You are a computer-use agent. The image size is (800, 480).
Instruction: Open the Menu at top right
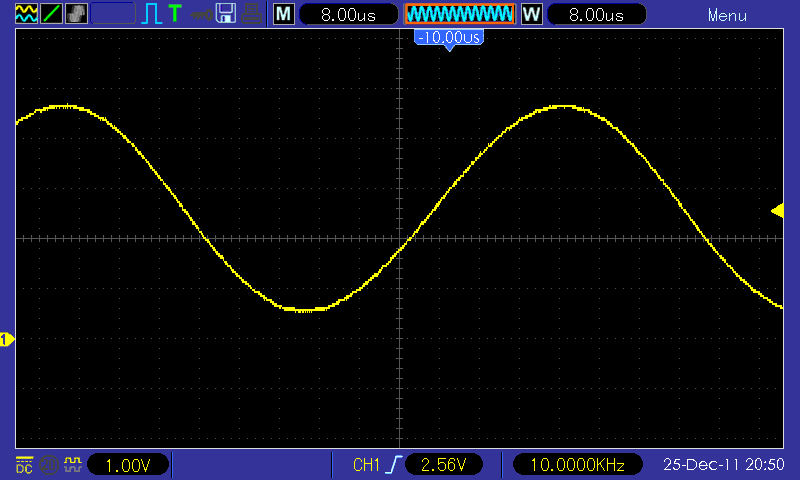point(727,15)
